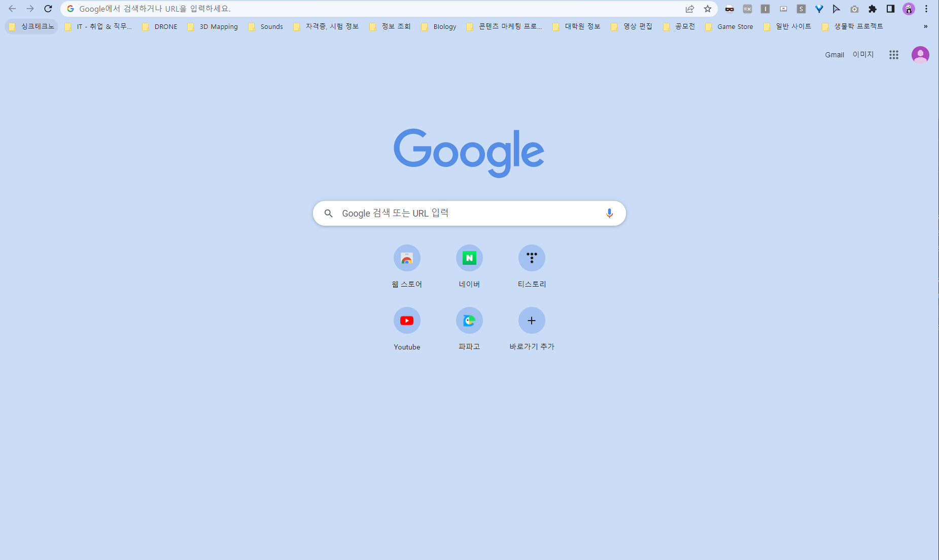Go forward to the next page

(30, 9)
